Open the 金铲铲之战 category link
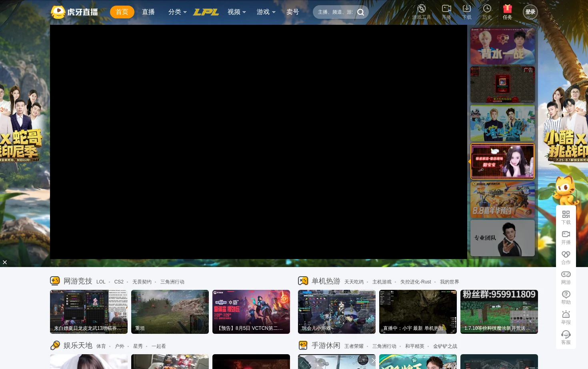588x369 pixels. coord(445,346)
